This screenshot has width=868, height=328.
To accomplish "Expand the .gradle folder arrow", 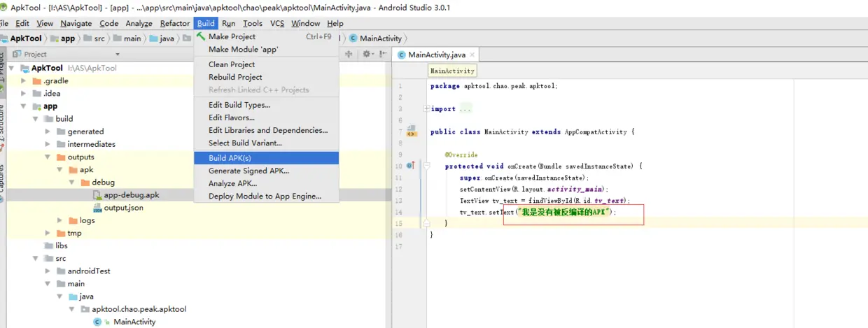I will 24,80.
